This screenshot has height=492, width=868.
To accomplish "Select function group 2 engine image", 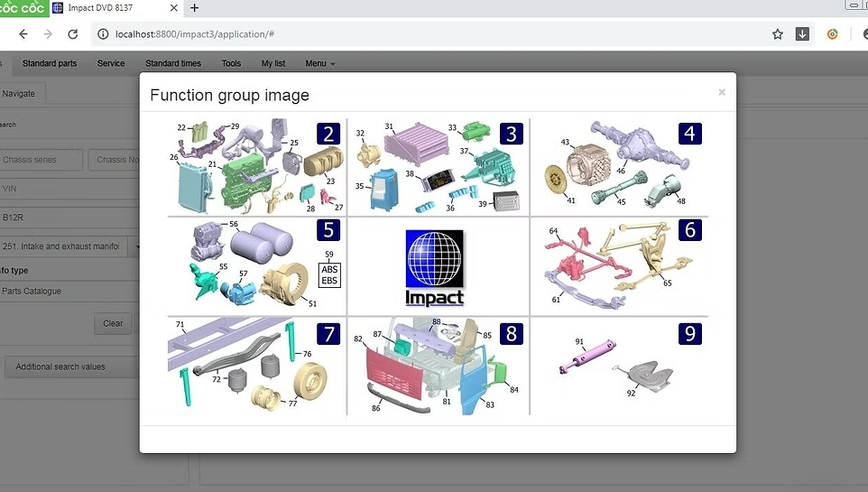I will pyautogui.click(x=257, y=166).
